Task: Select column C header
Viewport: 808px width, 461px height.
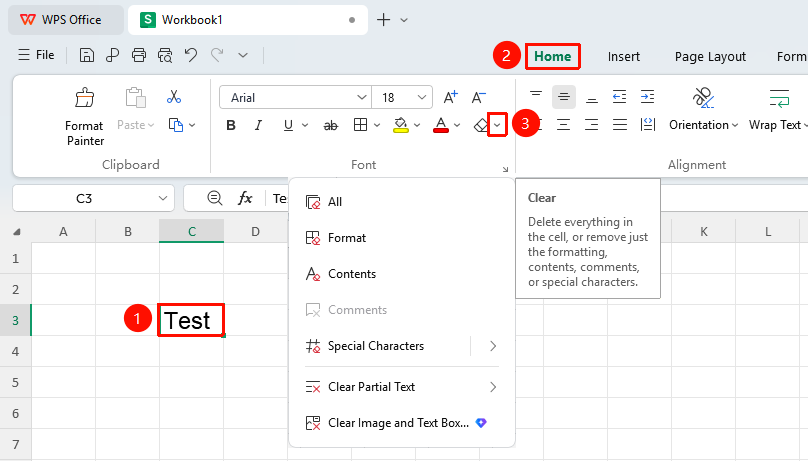Action: [x=191, y=231]
